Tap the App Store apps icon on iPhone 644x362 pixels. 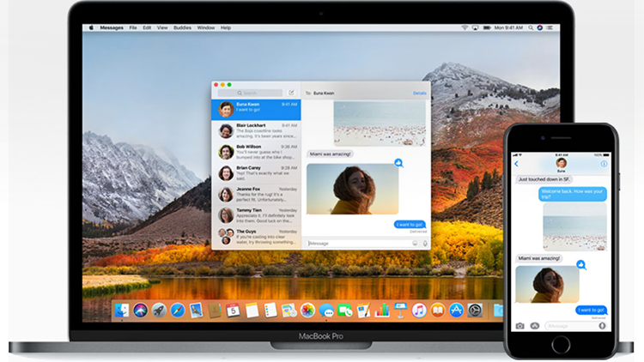(535, 326)
